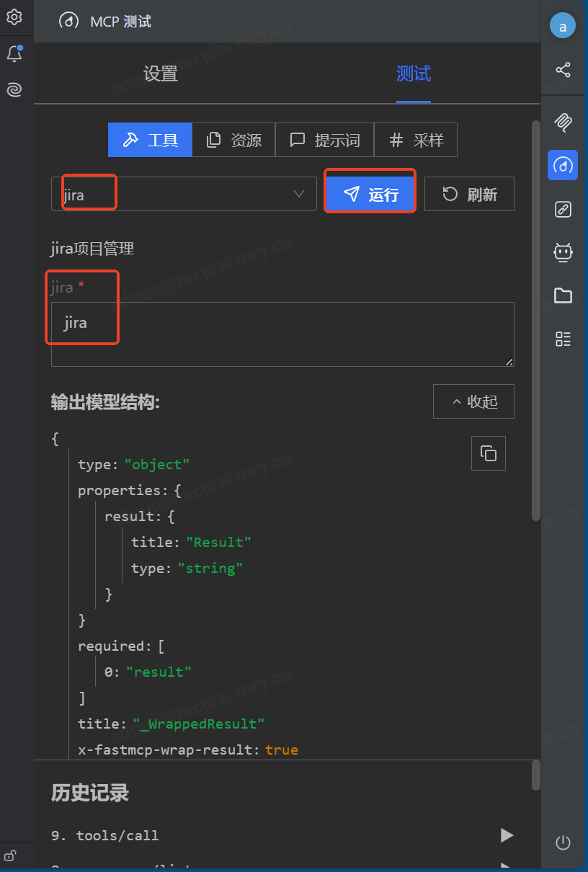Image resolution: width=588 pixels, height=872 pixels.
Task: Open the paperclip attachments icon
Action: (x=563, y=122)
